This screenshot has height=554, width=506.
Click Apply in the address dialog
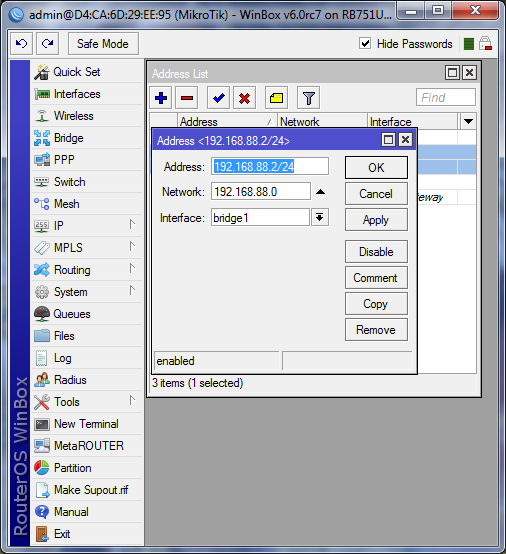click(x=376, y=220)
